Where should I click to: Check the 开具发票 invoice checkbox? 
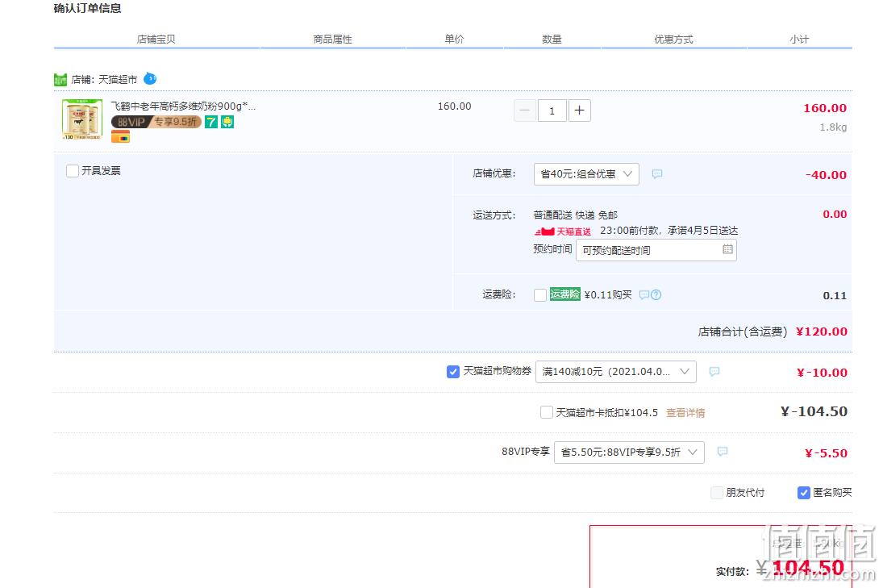click(73, 171)
